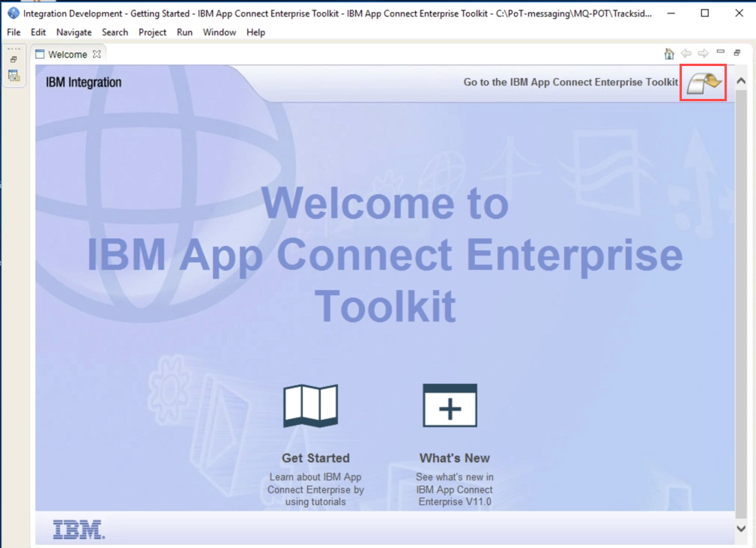Minimize the Toolkit window

[x=671, y=13]
